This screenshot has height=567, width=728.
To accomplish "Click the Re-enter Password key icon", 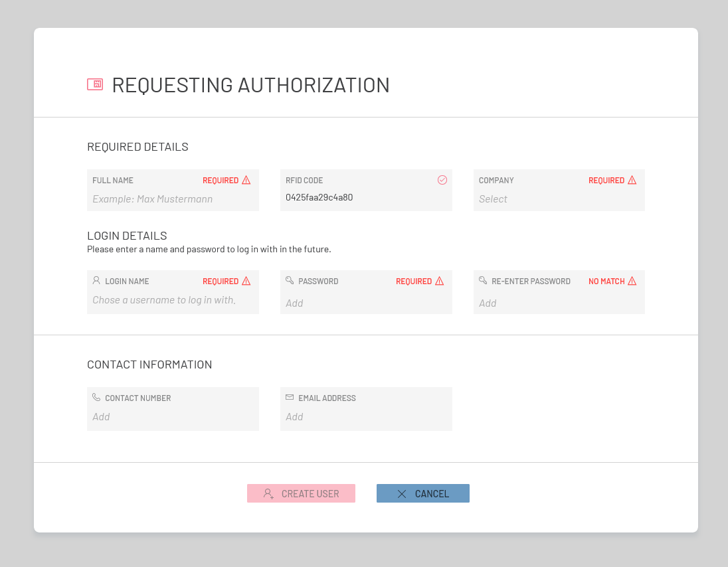I will click(483, 281).
